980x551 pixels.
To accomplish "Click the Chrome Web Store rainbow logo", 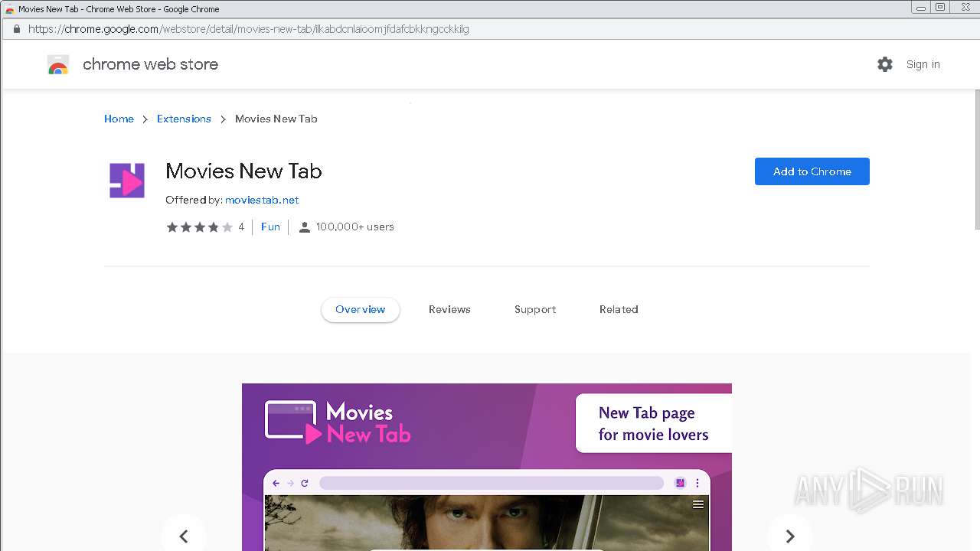I will (58, 65).
